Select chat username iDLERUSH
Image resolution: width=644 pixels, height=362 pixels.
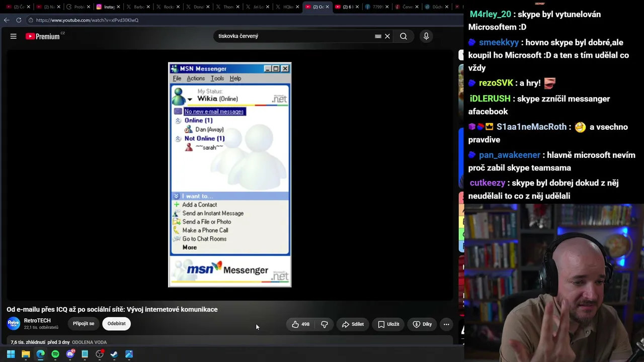click(490, 99)
